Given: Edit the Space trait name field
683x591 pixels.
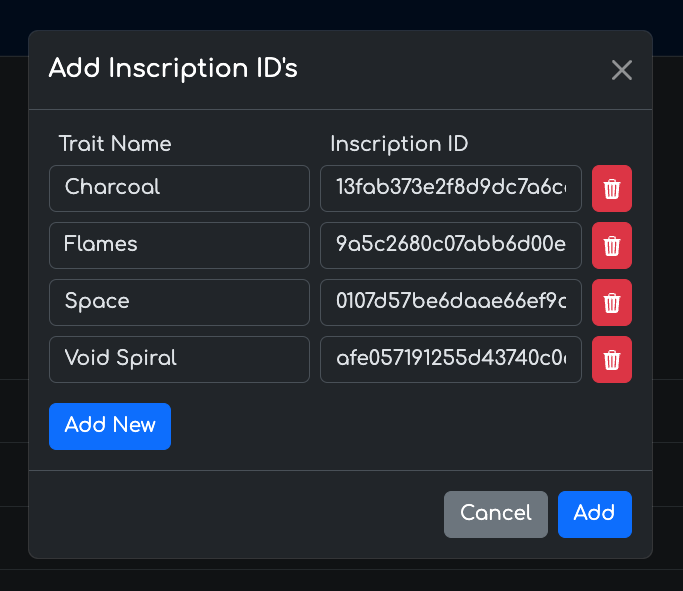Looking at the screenshot, I should pos(179,303).
